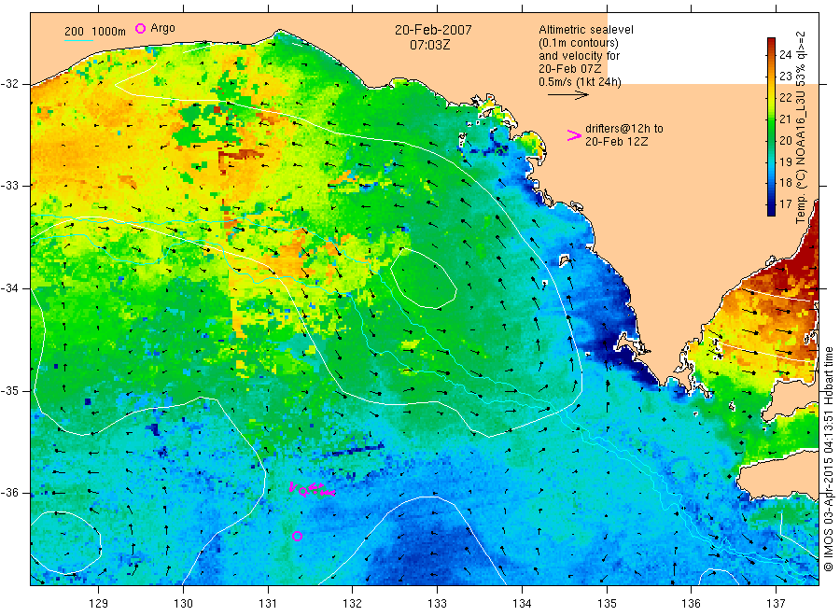The height and width of the screenshot is (616, 840).
Task: Click longitude axis label '131'
Action: click(268, 604)
